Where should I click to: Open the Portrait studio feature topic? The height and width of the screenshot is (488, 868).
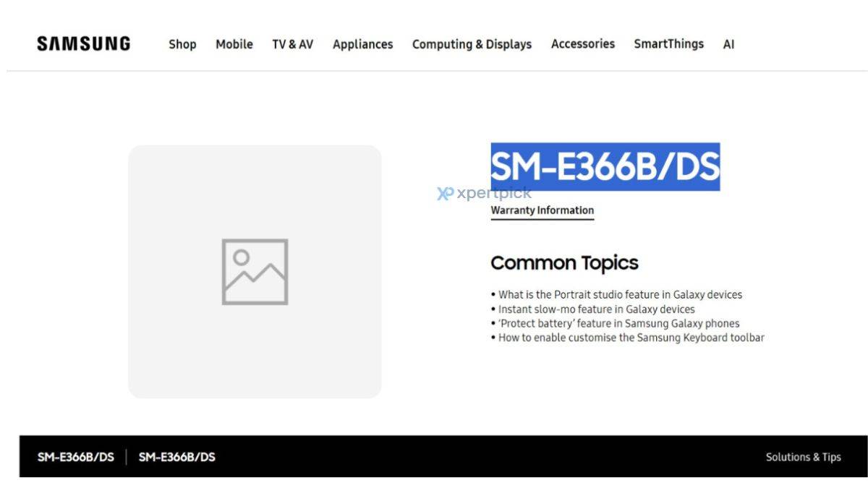[x=620, y=294]
